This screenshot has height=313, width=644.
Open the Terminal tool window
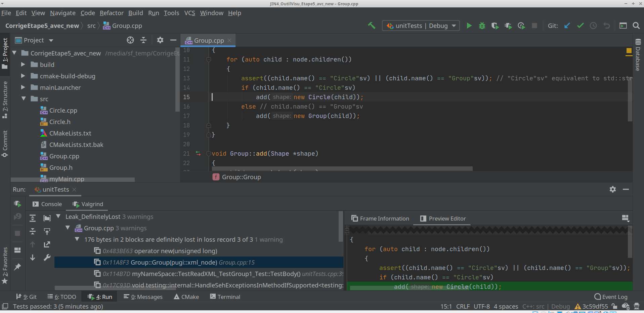pos(225,297)
